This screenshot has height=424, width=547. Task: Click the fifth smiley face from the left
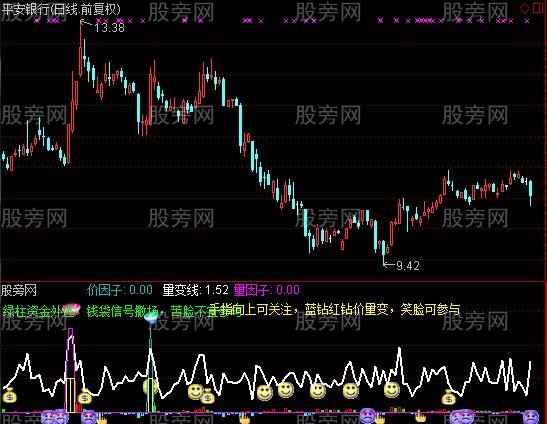(x=318, y=391)
